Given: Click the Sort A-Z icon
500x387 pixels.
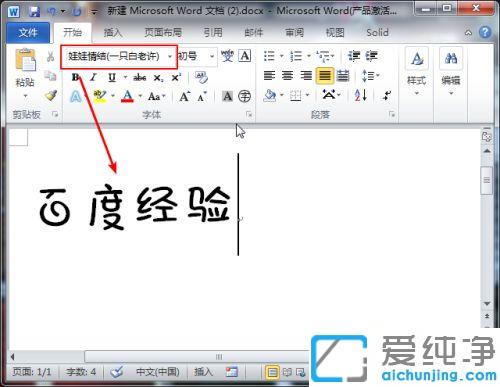Looking at the screenshot, I should [x=361, y=95].
